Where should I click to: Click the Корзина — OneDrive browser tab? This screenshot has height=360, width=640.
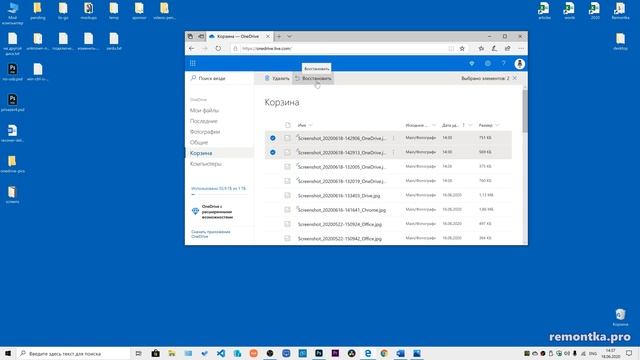click(240, 36)
